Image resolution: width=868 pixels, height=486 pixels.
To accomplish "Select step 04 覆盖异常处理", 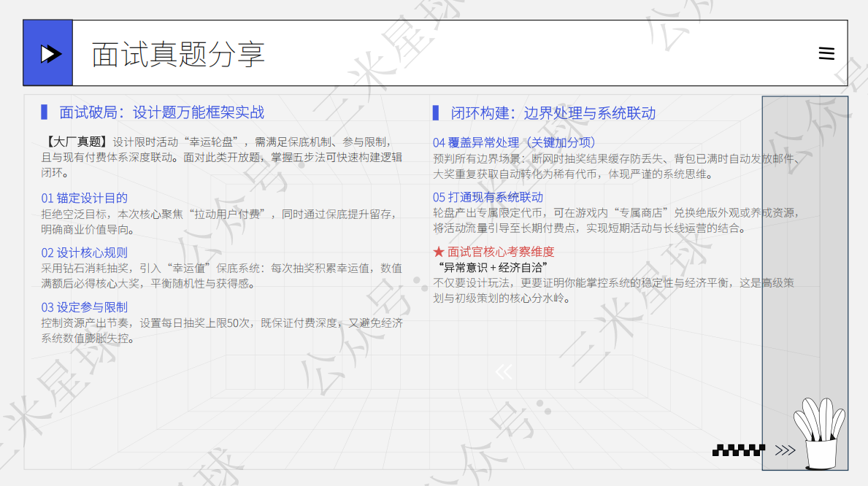I will tap(514, 143).
